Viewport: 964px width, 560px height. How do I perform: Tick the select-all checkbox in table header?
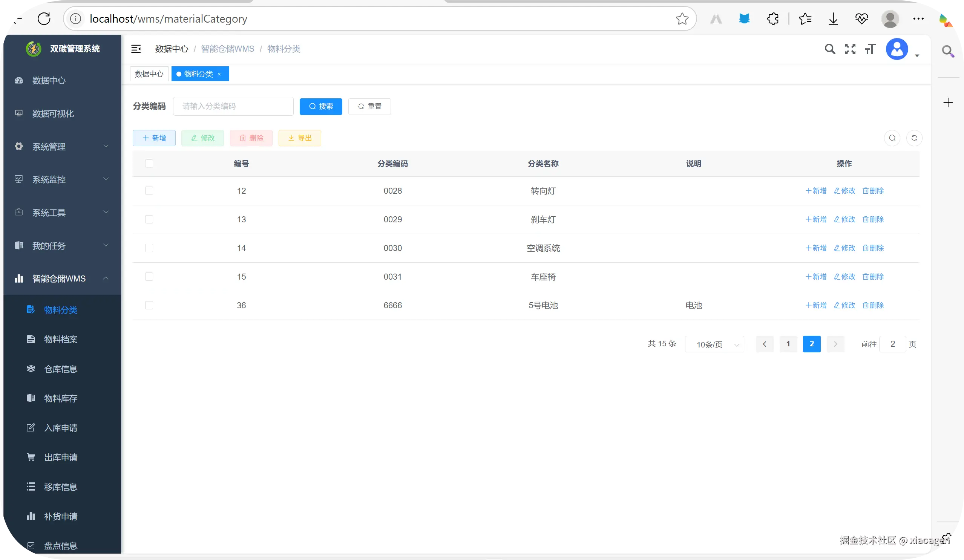pos(149,164)
